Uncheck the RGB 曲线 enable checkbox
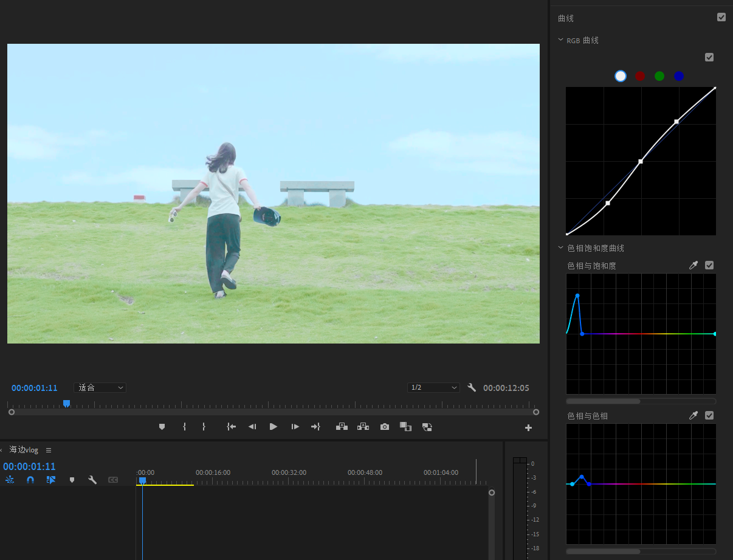Viewport: 733px width, 560px height. 709,57
